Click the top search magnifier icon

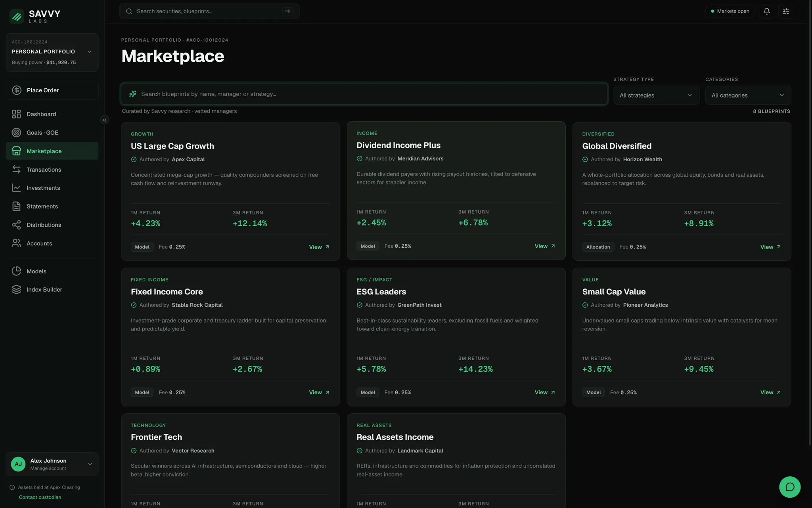(129, 11)
